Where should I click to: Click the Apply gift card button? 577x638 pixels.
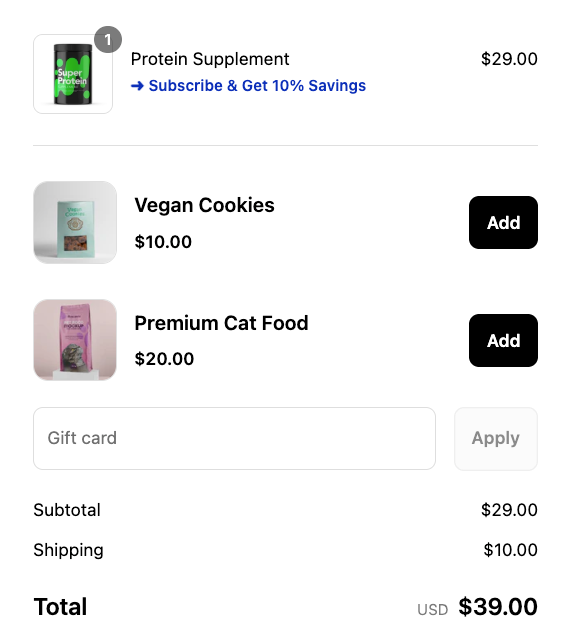[496, 439]
